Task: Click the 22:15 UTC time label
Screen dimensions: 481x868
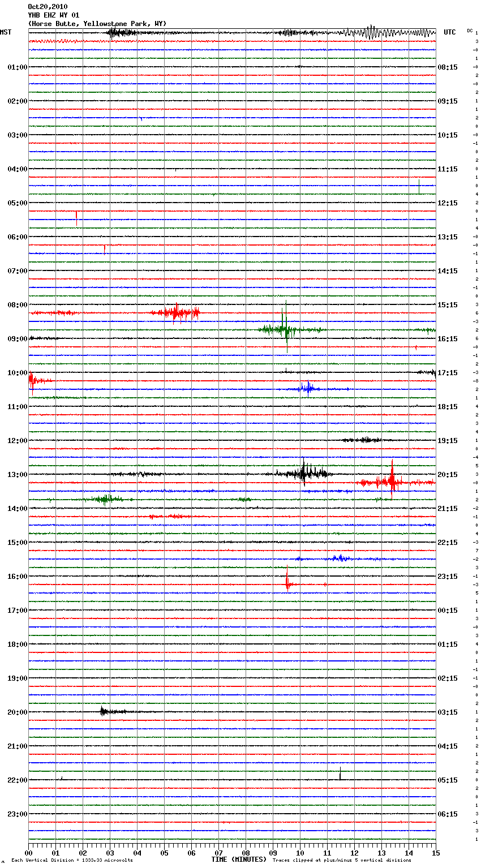Action: [448, 543]
